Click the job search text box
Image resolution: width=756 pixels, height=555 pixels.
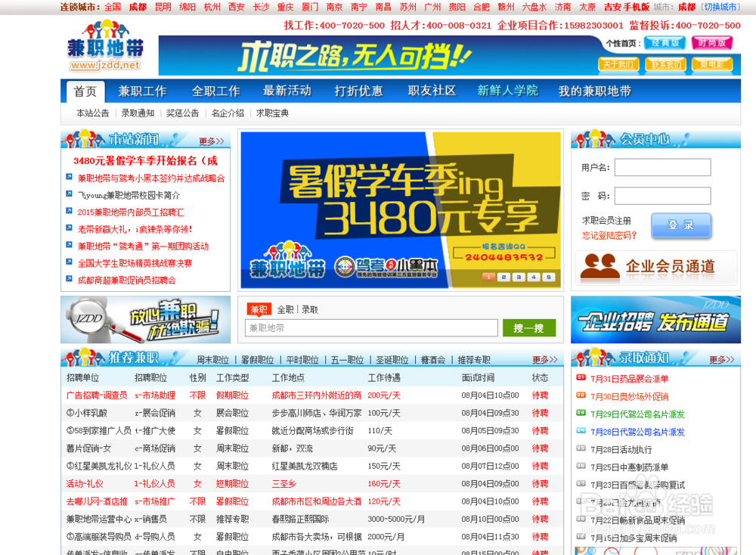[371, 328]
